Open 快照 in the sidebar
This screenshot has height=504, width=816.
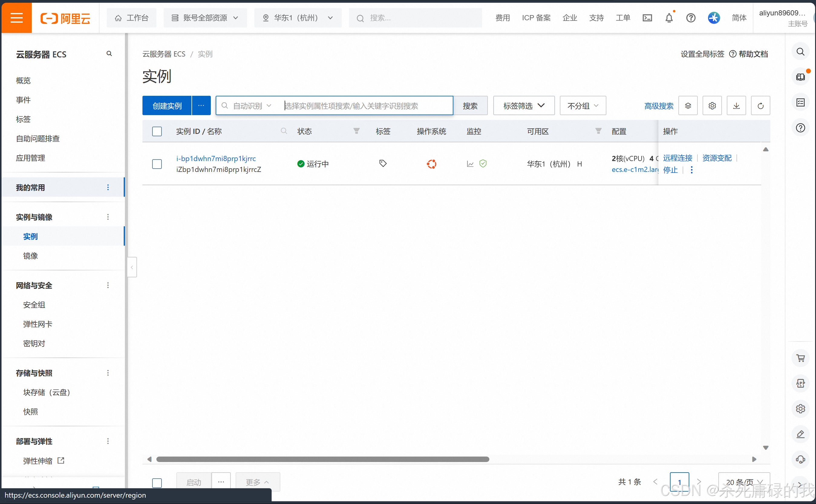[30, 412]
